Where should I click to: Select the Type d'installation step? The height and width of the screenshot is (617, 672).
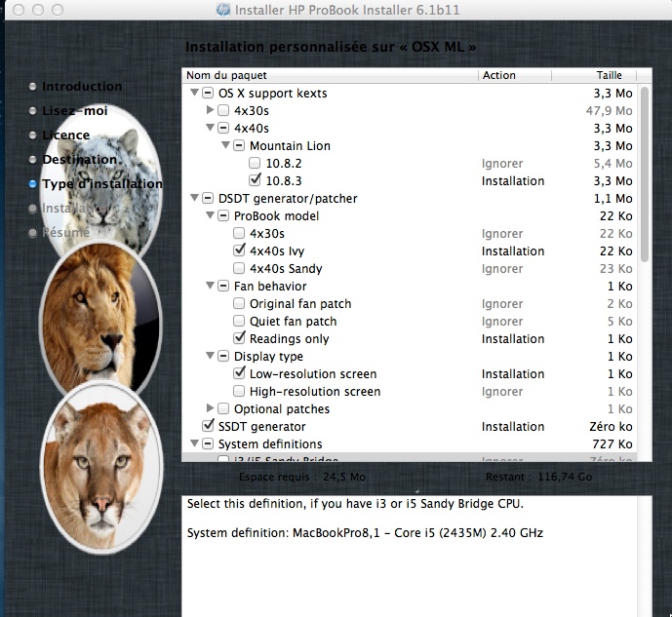tap(102, 184)
